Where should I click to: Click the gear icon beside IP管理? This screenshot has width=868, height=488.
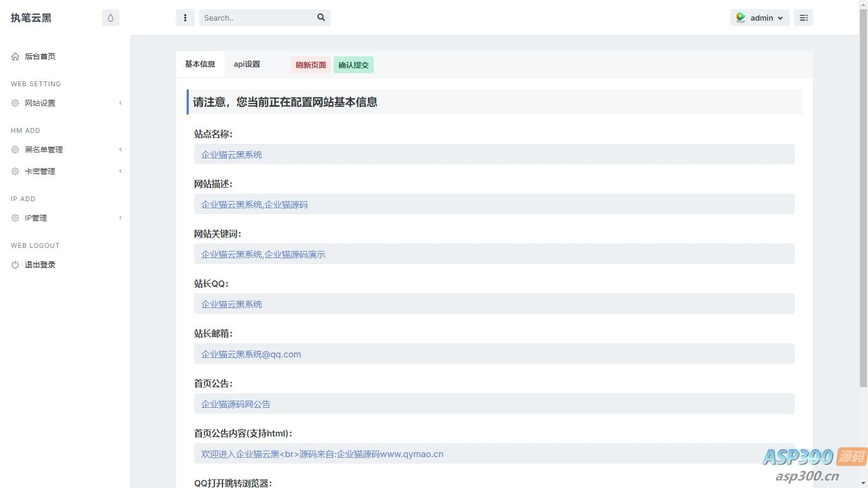tap(15, 218)
